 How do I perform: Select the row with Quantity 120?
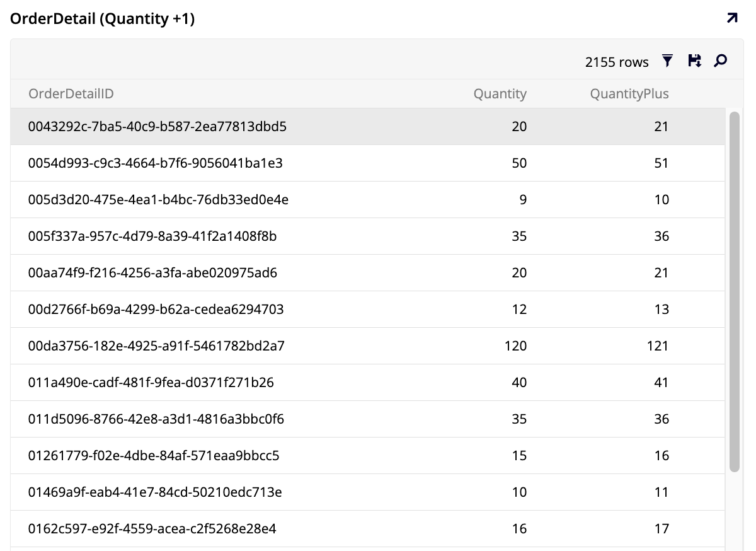(x=252, y=345)
